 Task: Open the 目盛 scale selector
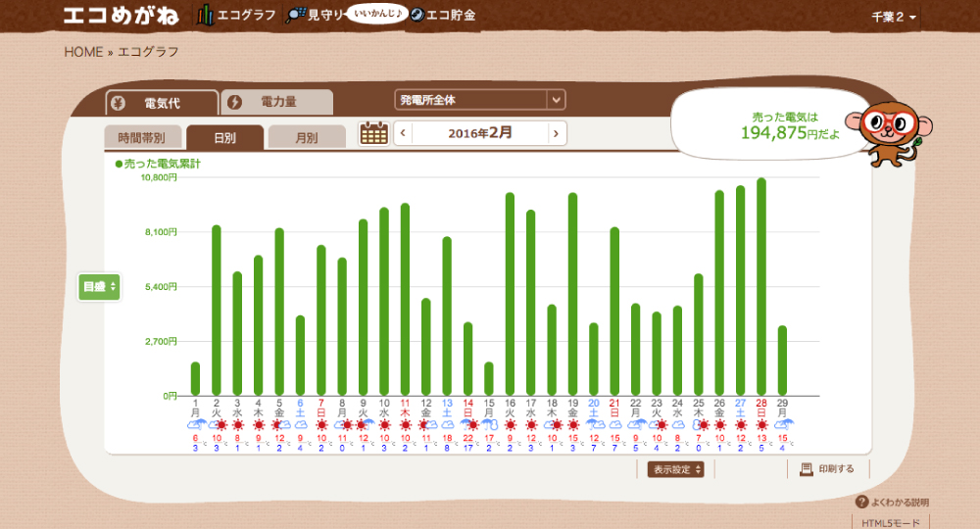99,287
